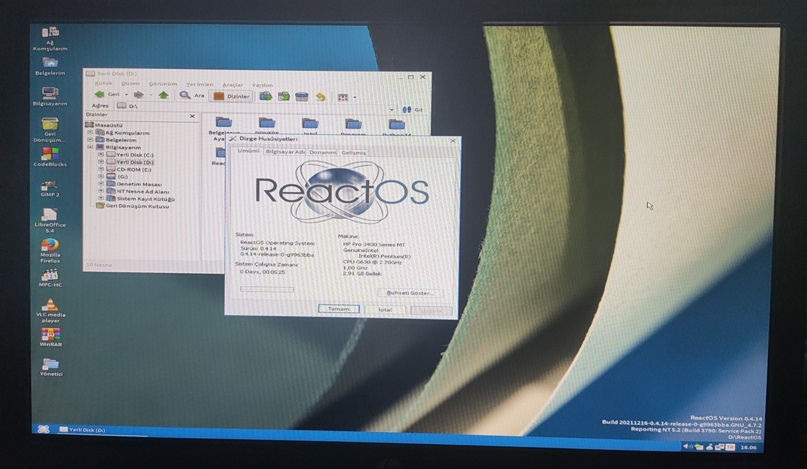Click Geri back arrow in explorer toolbar
Viewport: 807px width, 469px height.
point(107,95)
